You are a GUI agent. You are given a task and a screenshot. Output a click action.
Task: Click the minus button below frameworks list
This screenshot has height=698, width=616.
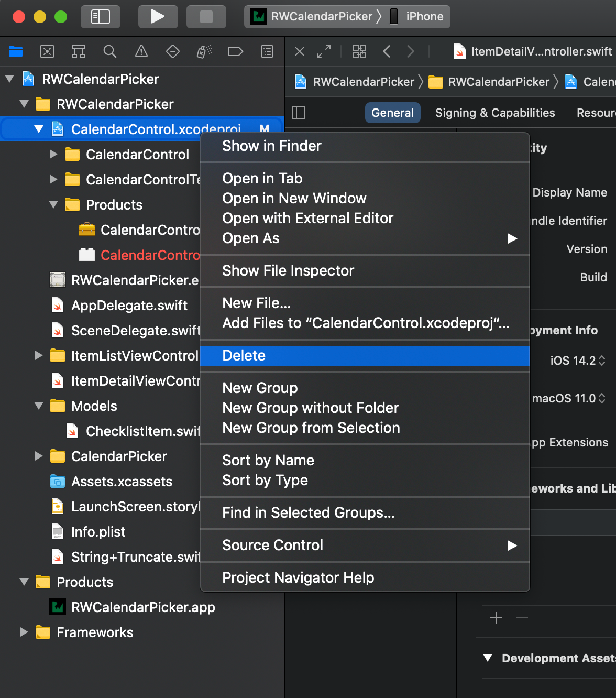522,618
